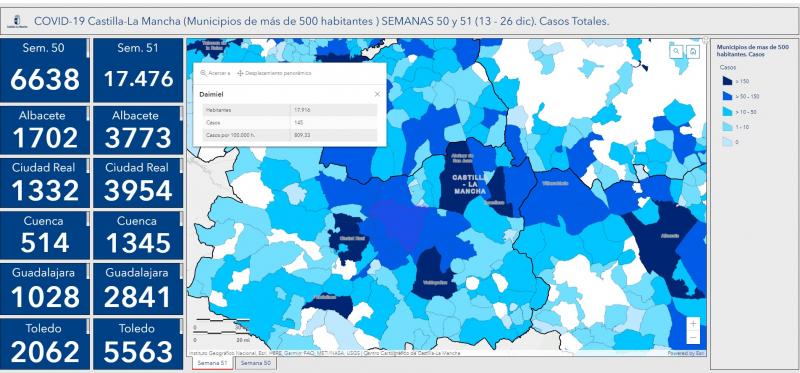Click the Albacete municipality on map
Image resolution: width=800 pixels, height=373 pixels.
[x=666, y=245]
